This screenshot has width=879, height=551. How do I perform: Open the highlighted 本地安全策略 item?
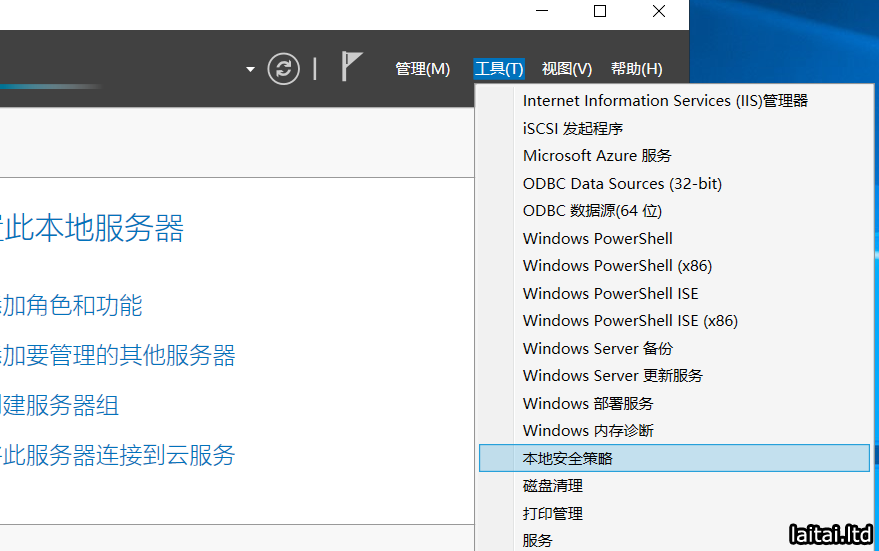pyautogui.click(x=567, y=458)
